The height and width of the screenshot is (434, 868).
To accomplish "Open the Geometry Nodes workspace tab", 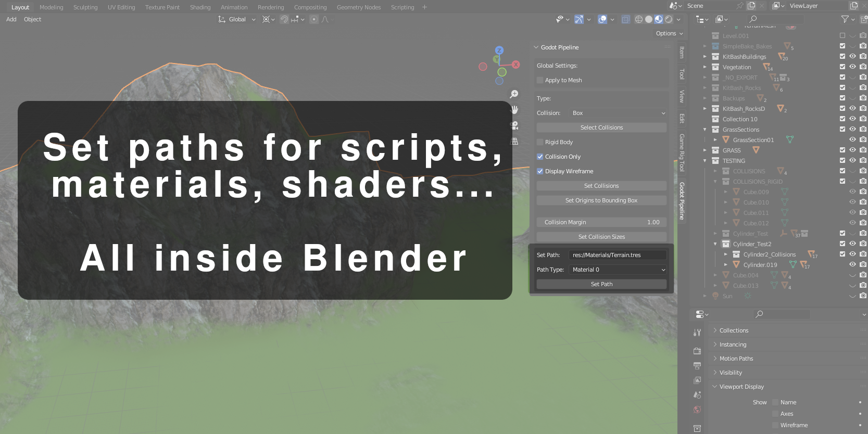I will [359, 7].
